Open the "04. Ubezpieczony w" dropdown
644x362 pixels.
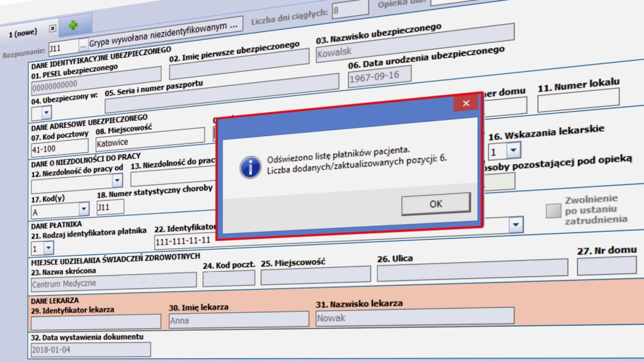46,112
